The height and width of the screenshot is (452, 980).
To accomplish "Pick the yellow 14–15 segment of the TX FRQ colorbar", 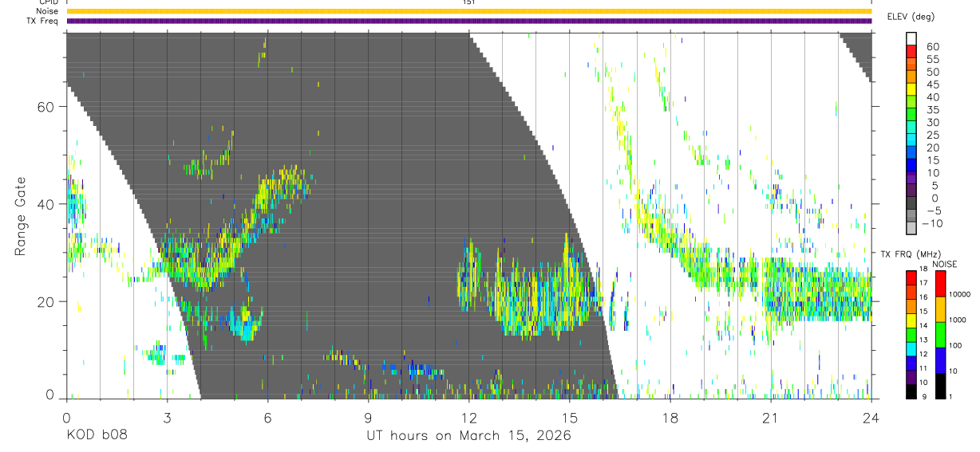I will (x=911, y=320).
